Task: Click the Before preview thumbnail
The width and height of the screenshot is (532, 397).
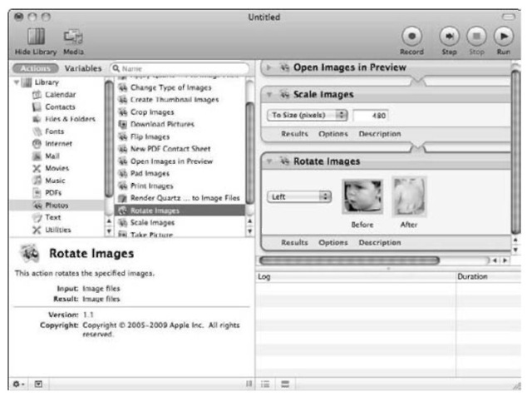Action: click(x=362, y=196)
